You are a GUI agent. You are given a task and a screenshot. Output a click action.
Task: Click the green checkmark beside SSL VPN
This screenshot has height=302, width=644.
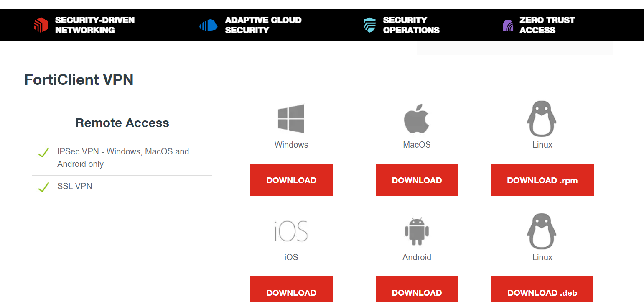click(43, 187)
